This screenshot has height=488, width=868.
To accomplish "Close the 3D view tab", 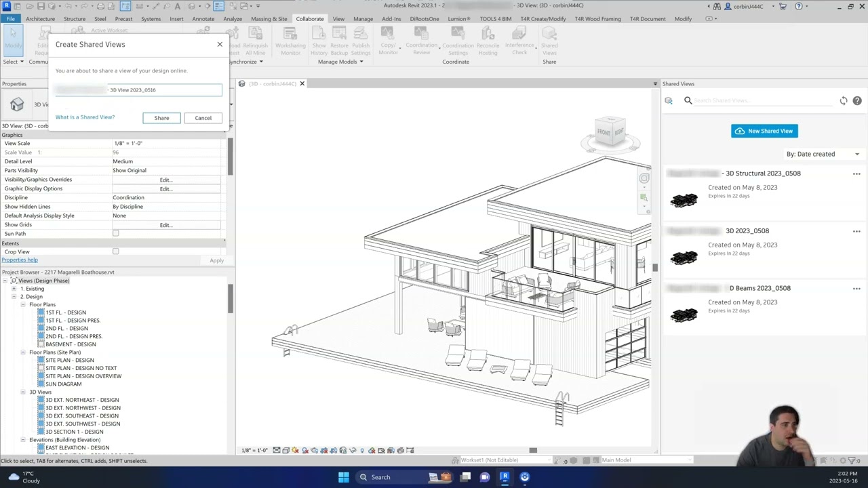I will 302,83.
